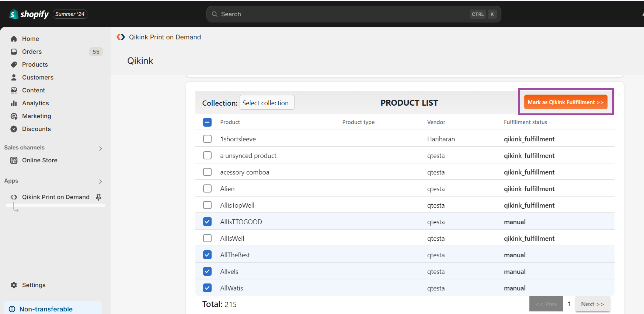Uncheck the AllTheBest checkbox
This screenshot has width=644, height=314.
[x=208, y=255]
